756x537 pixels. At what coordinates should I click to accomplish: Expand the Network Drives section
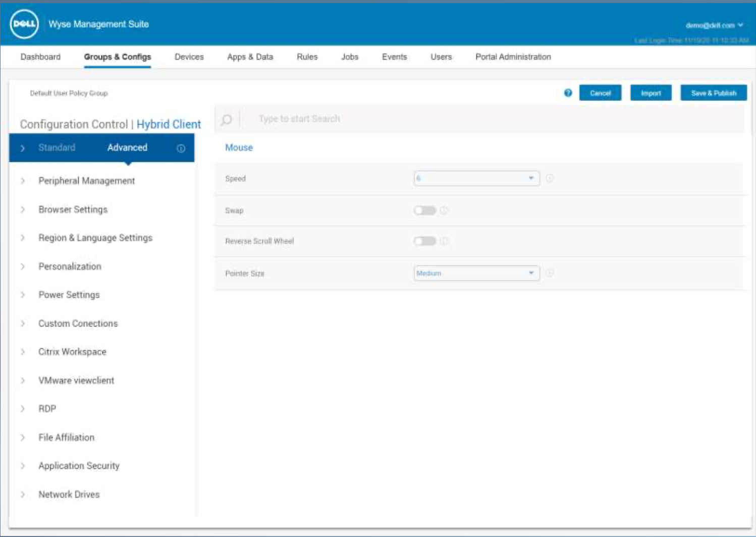pos(69,495)
